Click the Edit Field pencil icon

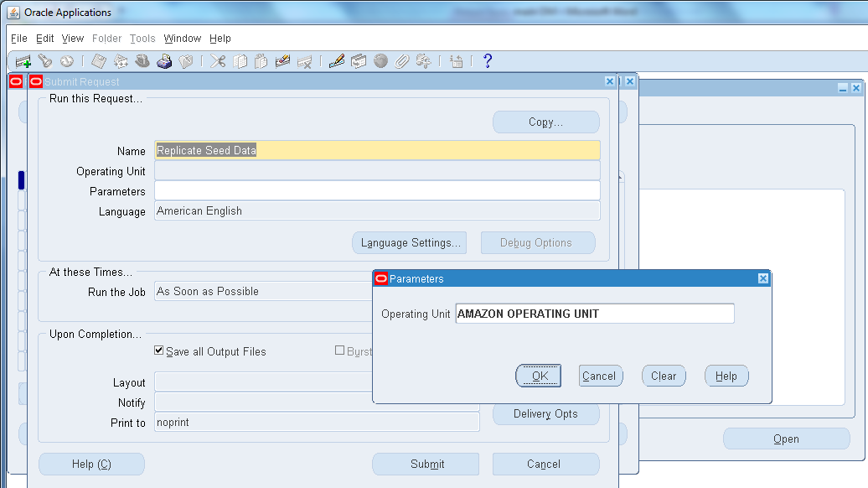(337, 61)
